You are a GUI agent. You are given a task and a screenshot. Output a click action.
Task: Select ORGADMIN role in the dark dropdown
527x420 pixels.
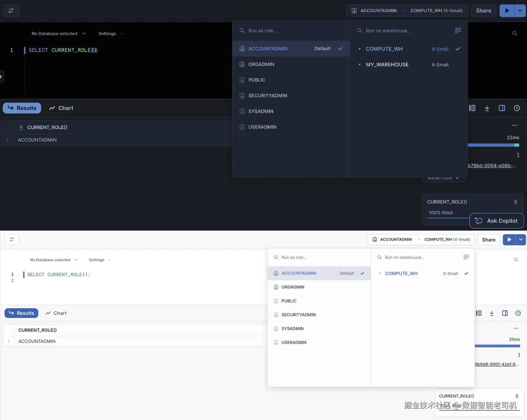291,64
